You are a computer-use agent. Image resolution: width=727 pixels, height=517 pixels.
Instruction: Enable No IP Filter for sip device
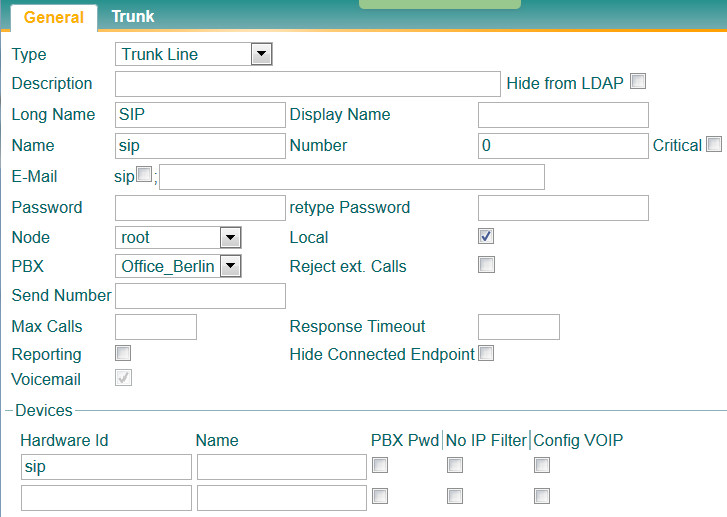click(x=455, y=465)
